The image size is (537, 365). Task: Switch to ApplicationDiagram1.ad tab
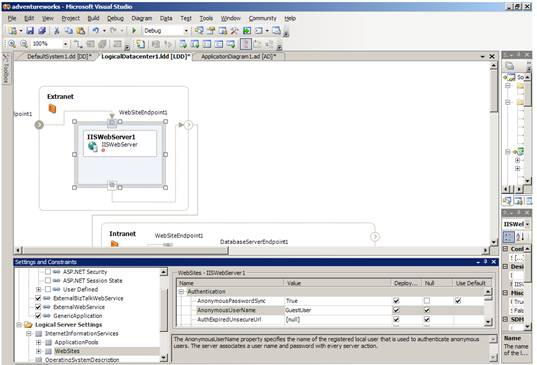238,56
